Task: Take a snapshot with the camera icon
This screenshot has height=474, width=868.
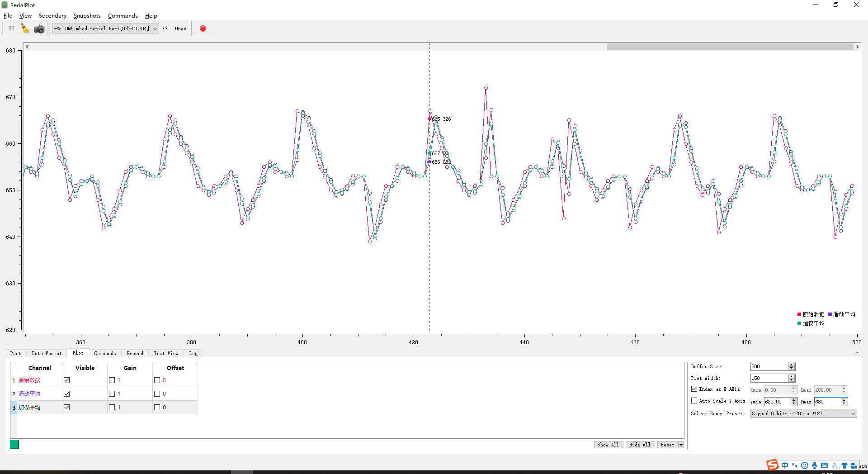Action: [39, 29]
